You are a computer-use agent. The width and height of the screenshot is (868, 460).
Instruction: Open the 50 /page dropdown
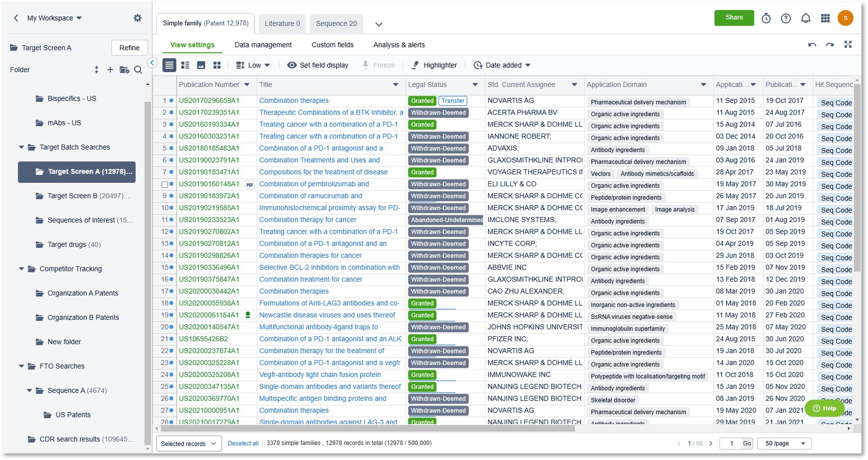pos(784,443)
